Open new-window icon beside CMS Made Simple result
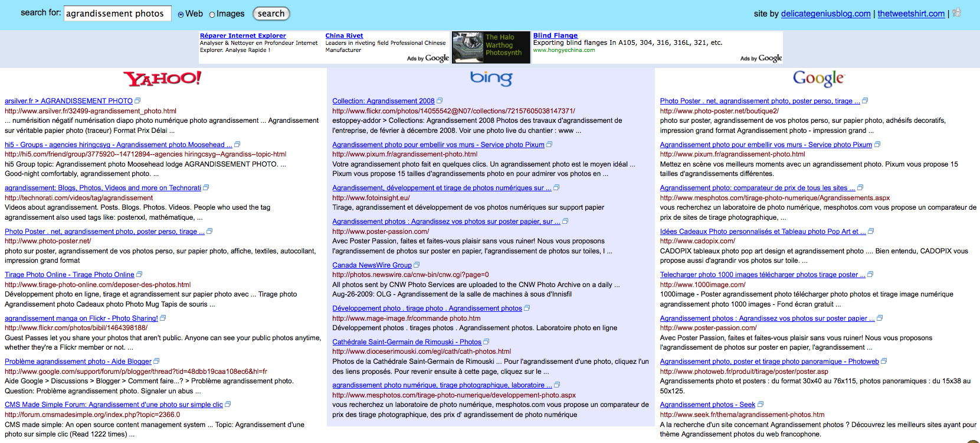This screenshot has height=443, width=980. (x=228, y=405)
